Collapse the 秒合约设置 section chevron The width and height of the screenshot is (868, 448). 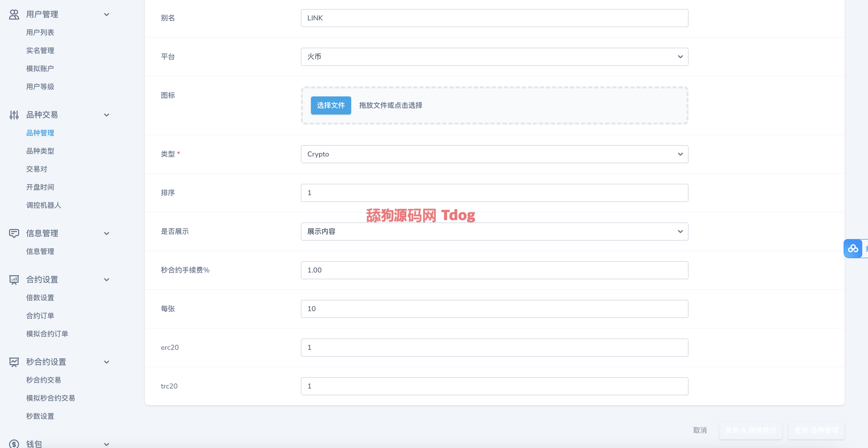coord(107,362)
